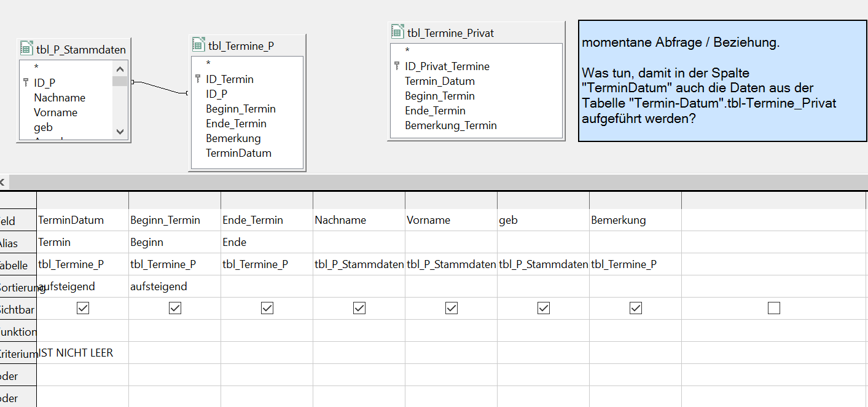Click the Feld cell containing Ende_Termin
868x407 pixels.
267,220
